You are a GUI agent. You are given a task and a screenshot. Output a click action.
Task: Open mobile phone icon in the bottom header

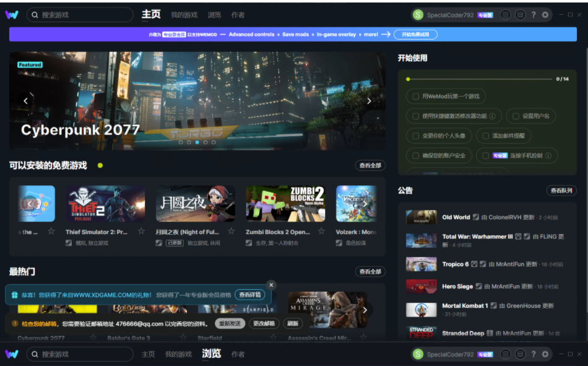coord(506,354)
